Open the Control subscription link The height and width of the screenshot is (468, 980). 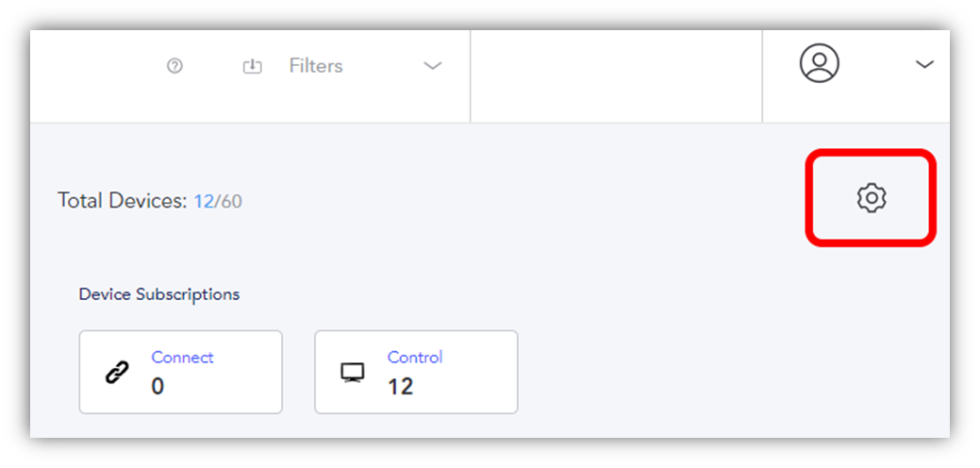tap(415, 358)
